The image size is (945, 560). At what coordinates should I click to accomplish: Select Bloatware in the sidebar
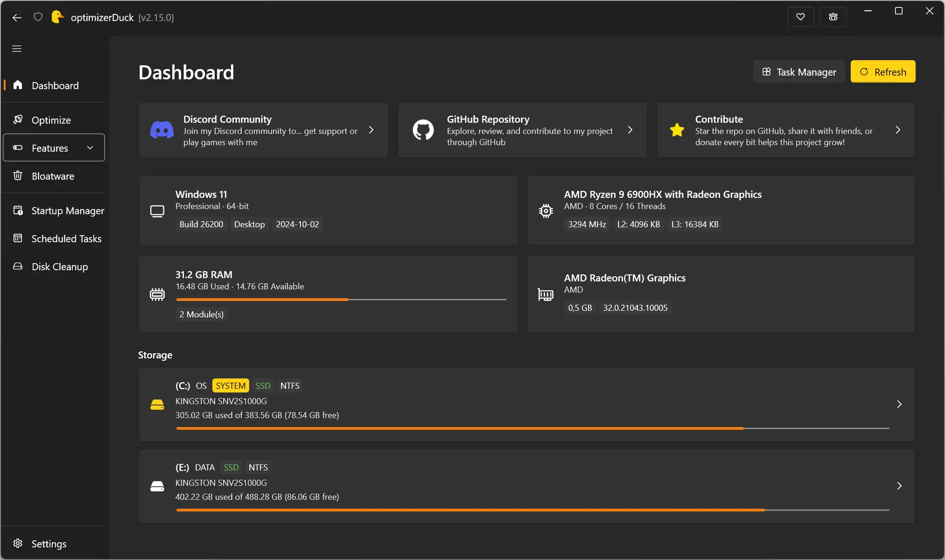point(54,176)
